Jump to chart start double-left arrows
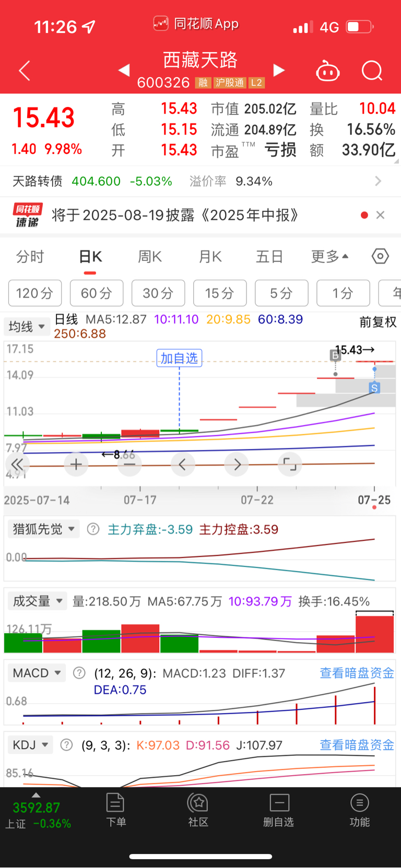Image resolution: width=401 pixels, height=868 pixels. tap(17, 464)
